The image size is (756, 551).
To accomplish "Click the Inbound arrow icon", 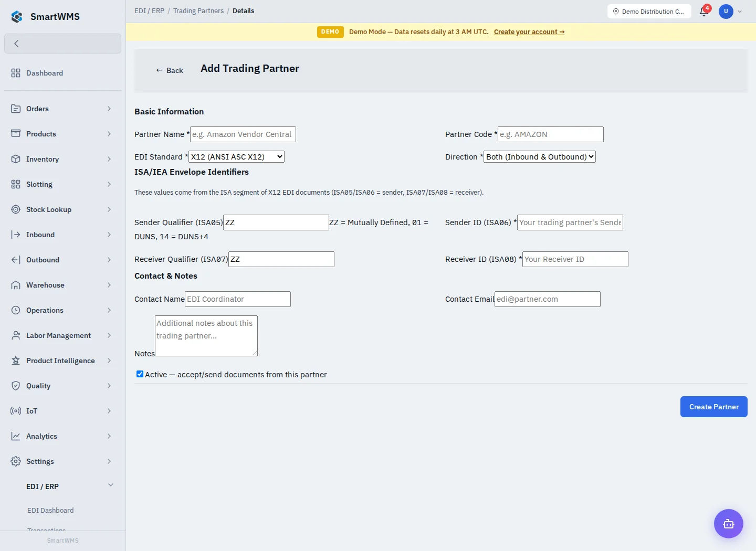I will click(16, 235).
